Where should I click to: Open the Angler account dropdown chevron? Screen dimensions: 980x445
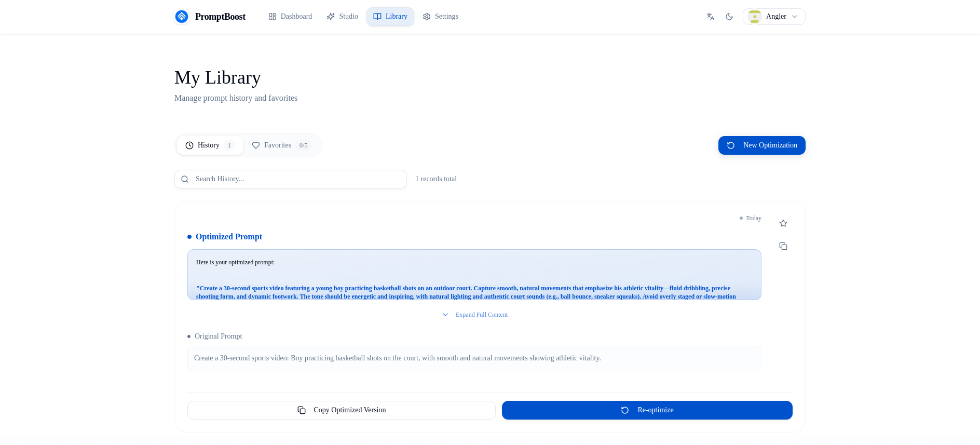click(795, 17)
